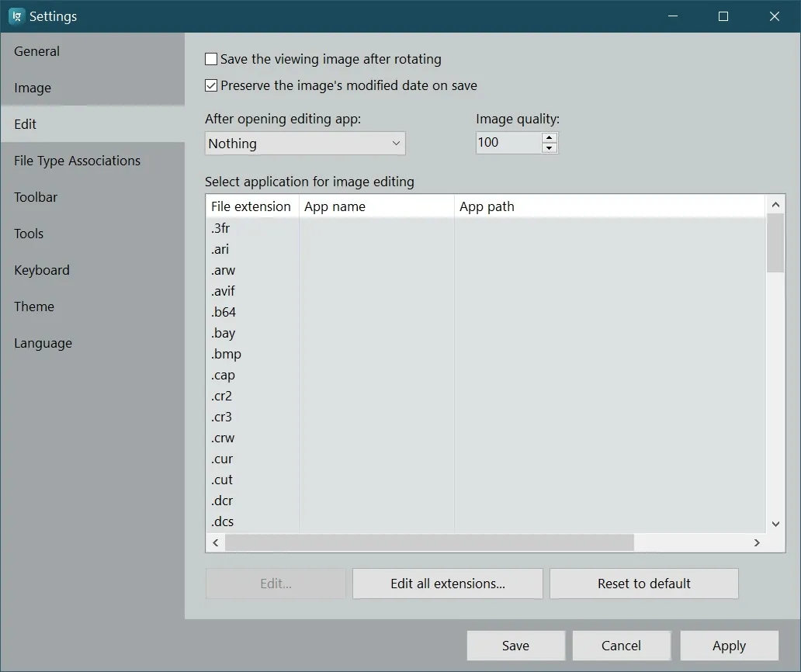Screen dimensions: 801x672
Task: Click the horizontal scrollbar thumb
Action: coord(430,543)
